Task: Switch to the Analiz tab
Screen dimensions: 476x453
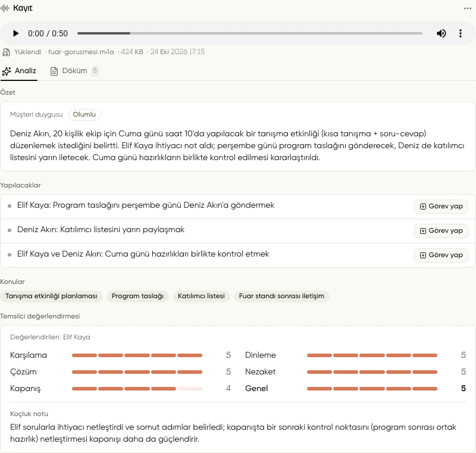Action: (x=19, y=71)
